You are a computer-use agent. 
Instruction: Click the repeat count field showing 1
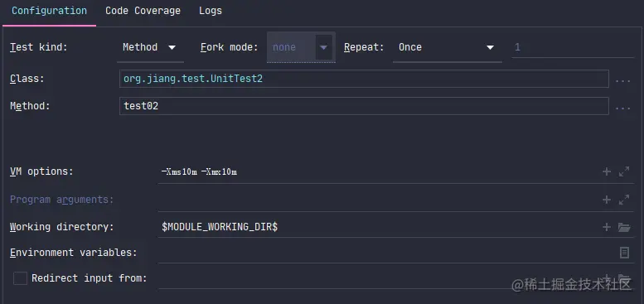(573, 47)
